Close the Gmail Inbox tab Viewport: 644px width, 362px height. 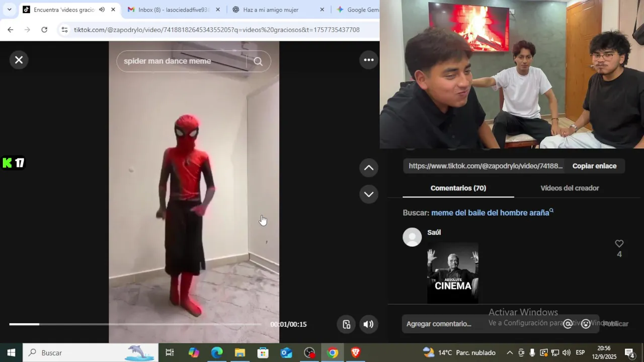(x=218, y=10)
